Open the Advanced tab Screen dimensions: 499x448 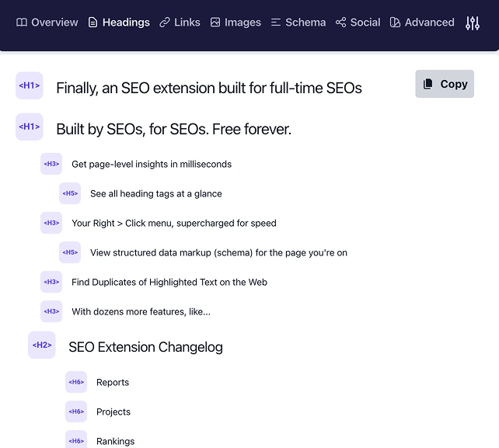(421, 23)
